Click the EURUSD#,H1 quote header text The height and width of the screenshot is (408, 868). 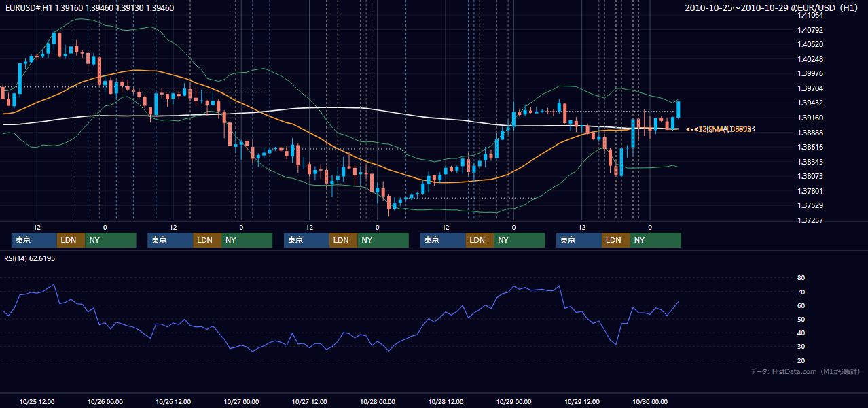(88, 7)
